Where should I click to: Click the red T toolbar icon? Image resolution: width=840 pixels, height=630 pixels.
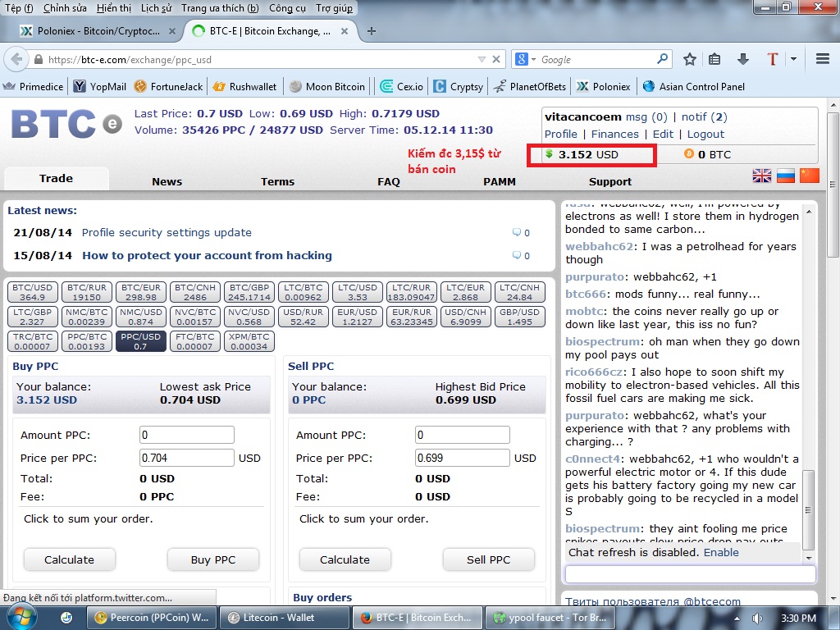click(x=772, y=59)
